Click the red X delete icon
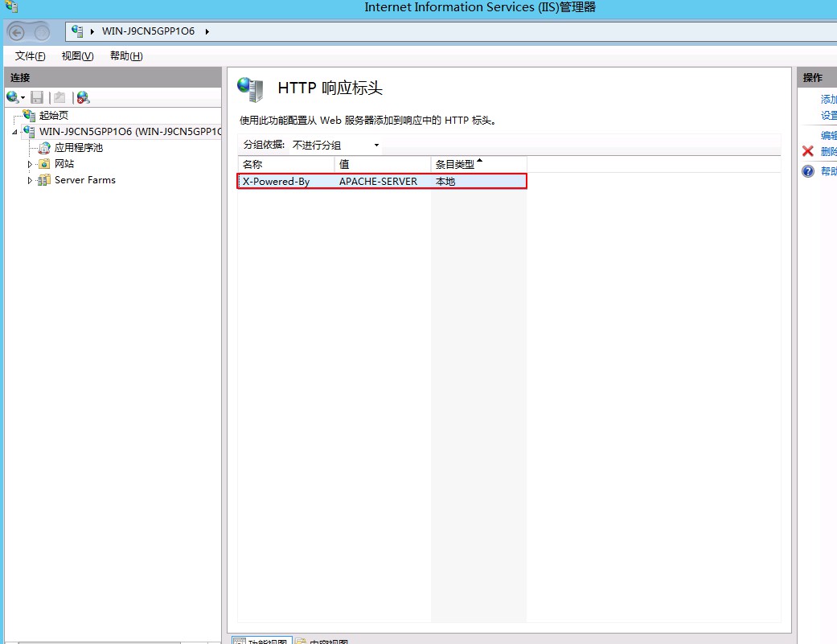The width and height of the screenshot is (837, 644). (x=808, y=151)
